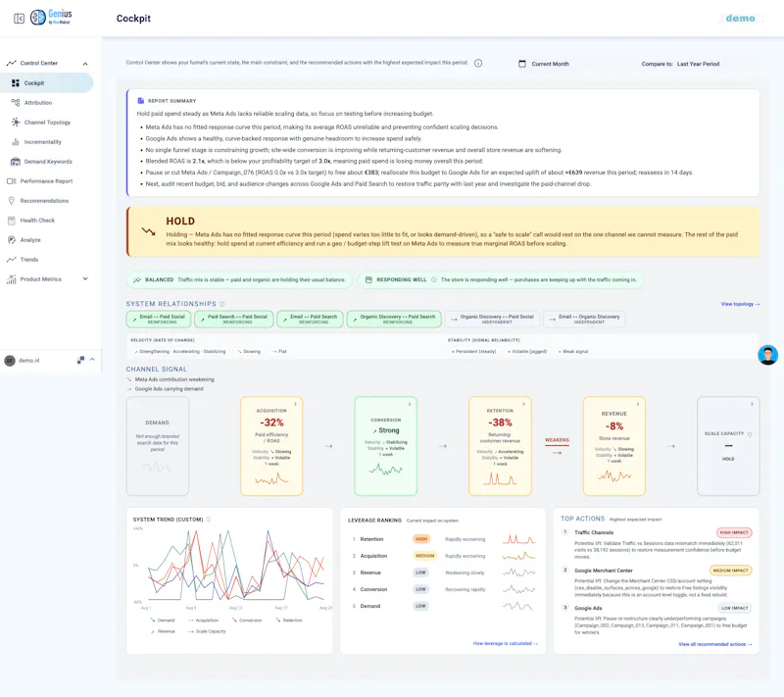
Task: Open the Performance Report icon
Action: coord(12,181)
